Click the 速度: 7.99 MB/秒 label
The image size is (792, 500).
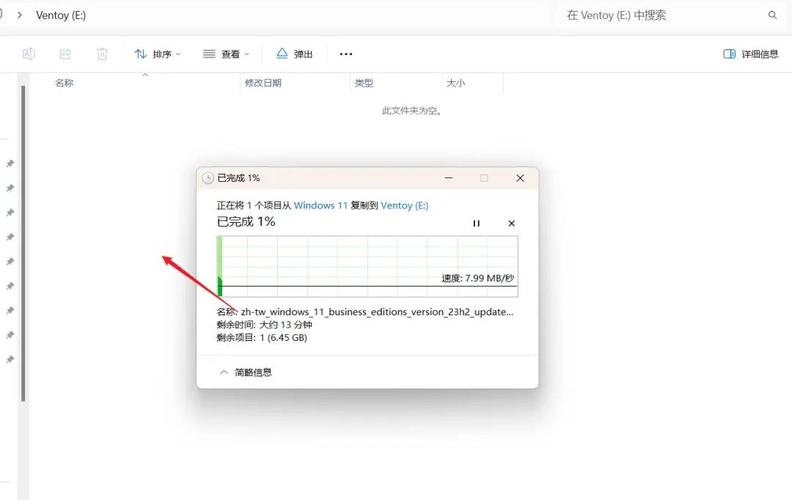coord(478,278)
